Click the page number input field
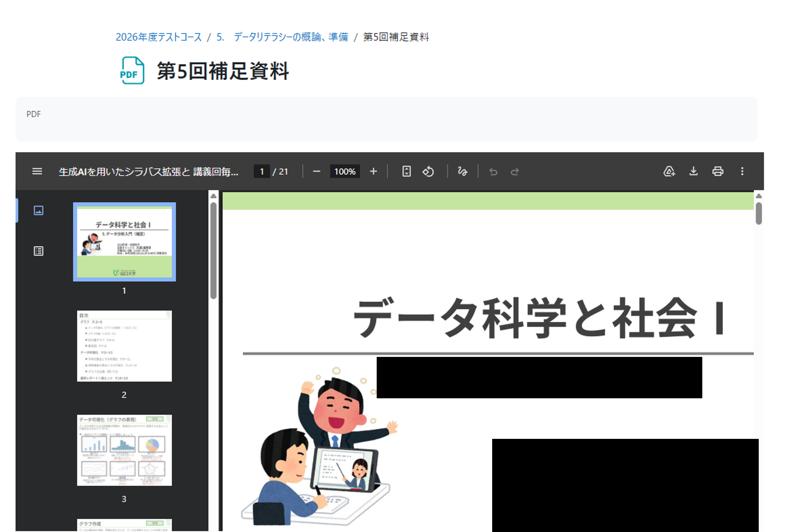789x532 pixels. [x=262, y=171]
